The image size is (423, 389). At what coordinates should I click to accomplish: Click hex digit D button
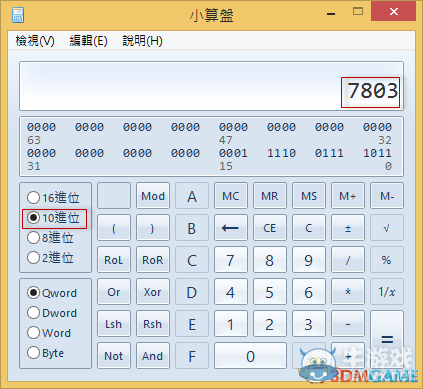[x=192, y=292]
